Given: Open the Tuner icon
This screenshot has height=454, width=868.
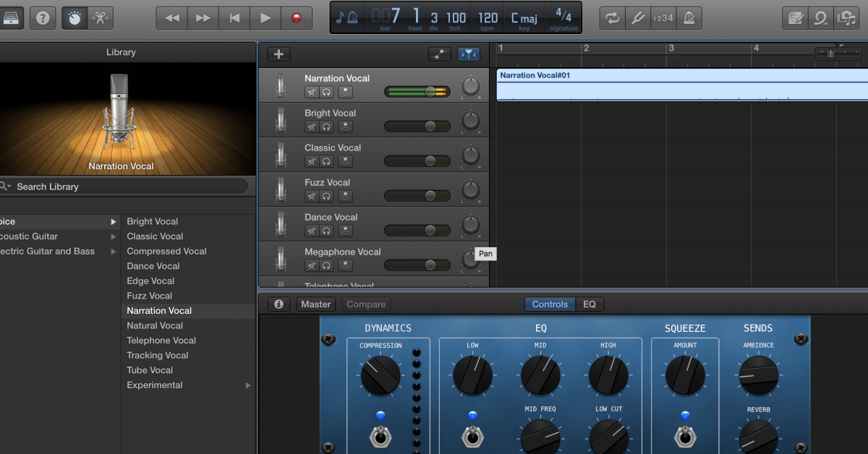Looking at the screenshot, I should coord(638,18).
